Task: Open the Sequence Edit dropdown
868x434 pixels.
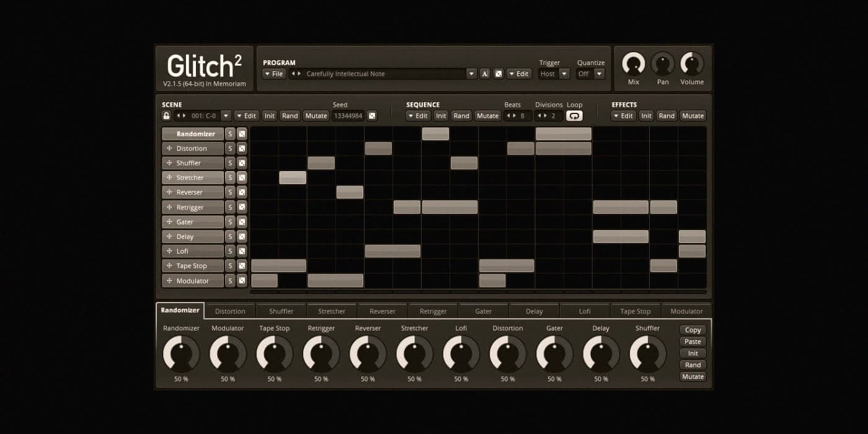Action: (x=418, y=116)
